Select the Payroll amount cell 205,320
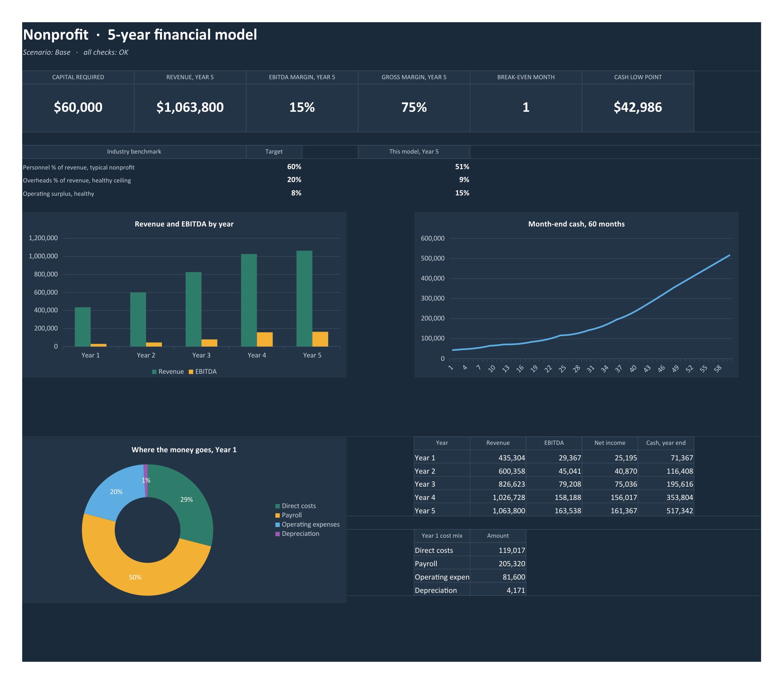The height and width of the screenshot is (685, 784). pos(498,564)
